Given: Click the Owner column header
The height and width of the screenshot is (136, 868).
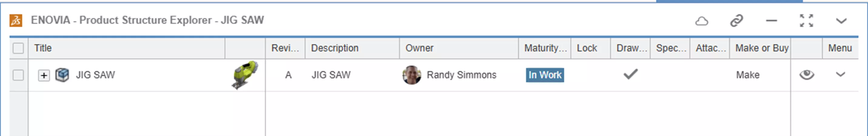Looking at the screenshot, I should 419,48.
